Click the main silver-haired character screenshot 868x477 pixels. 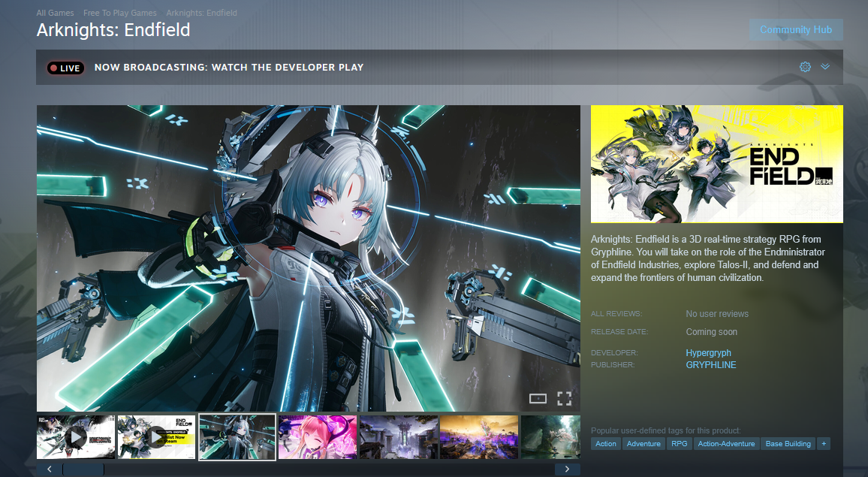click(309, 258)
